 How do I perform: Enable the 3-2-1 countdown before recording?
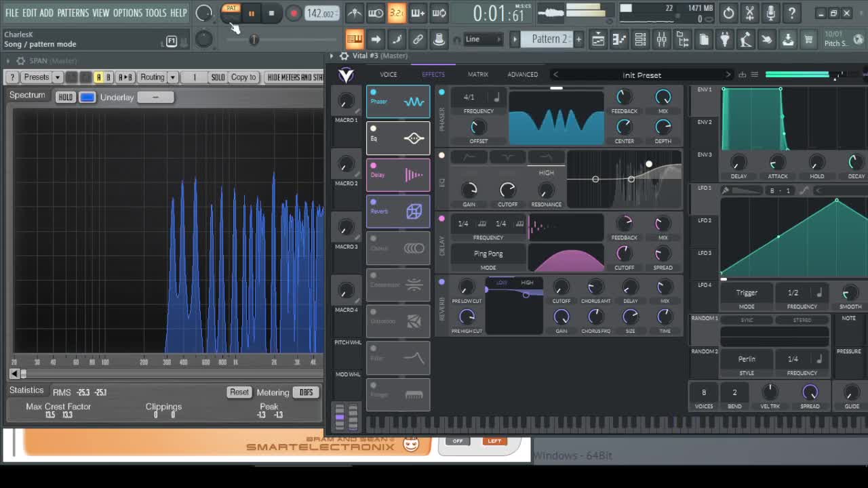(397, 13)
